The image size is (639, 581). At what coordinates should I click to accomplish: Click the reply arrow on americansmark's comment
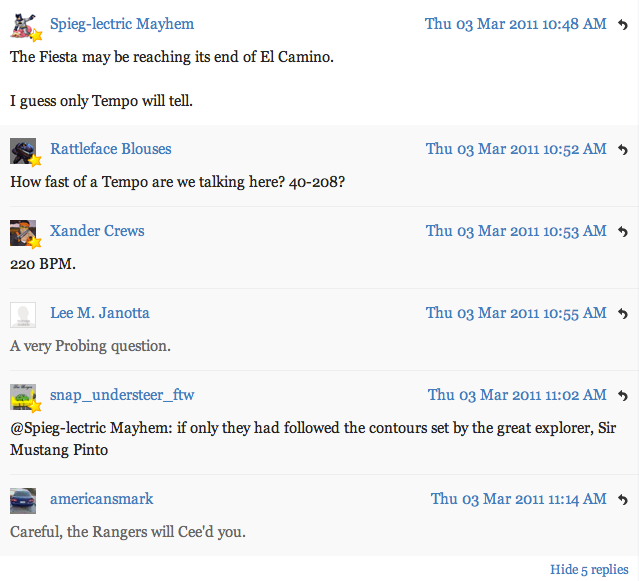coord(623,500)
